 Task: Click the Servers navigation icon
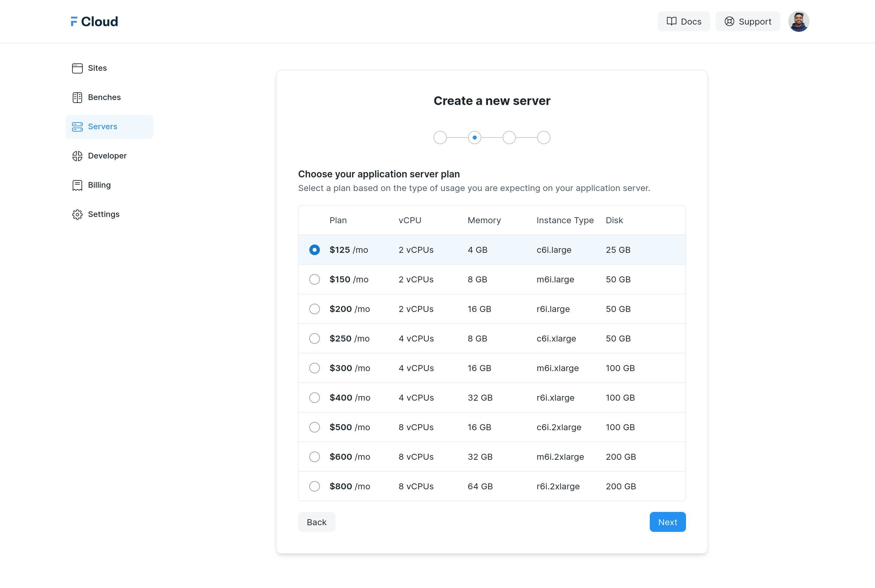point(77,126)
